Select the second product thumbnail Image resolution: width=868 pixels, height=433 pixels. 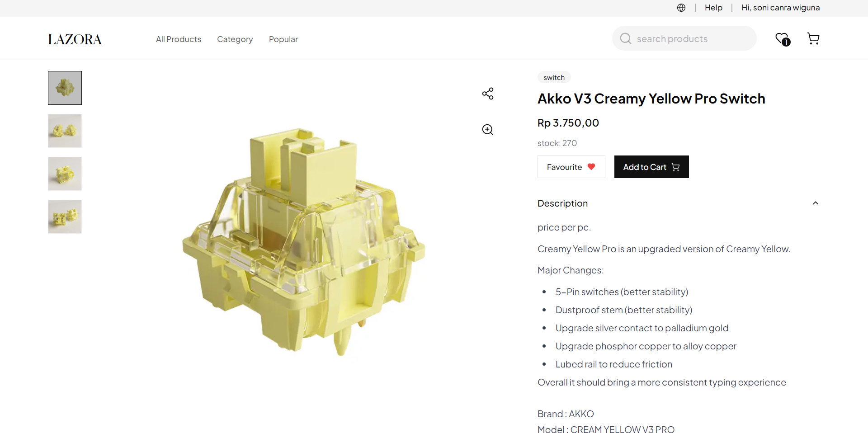click(x=64, y=131)
